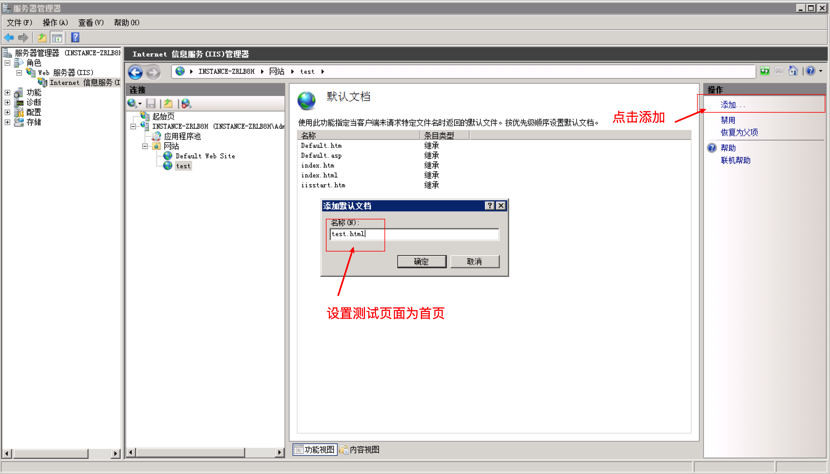The image size is (830, 474).
Task: Close the 添加默认文档 dialog
Action: (501, 205)
